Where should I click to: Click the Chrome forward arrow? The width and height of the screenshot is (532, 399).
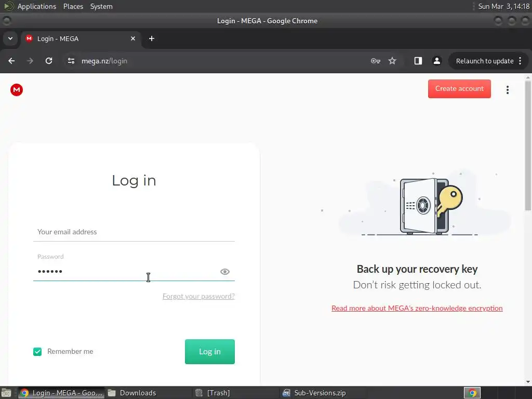coord(30,61)
